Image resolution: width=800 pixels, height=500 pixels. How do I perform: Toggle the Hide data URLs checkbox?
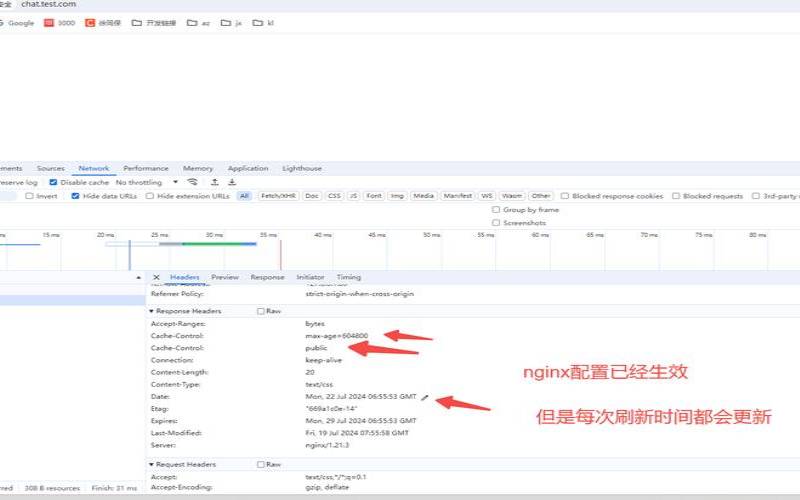tap(76, 196)
